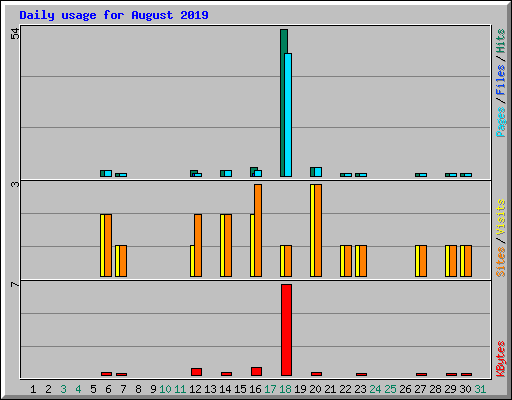
Task: Click the red KBytes bar on day 16
Action: coord(256,371)
